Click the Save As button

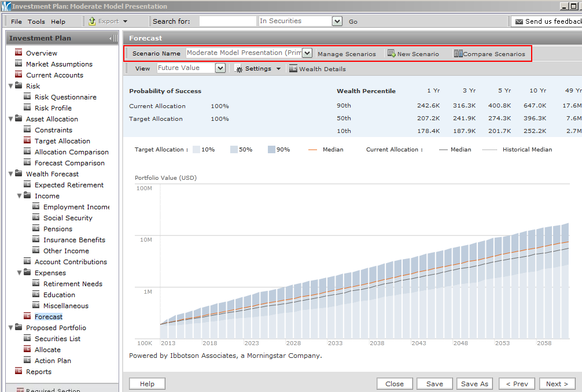(475, 384)
